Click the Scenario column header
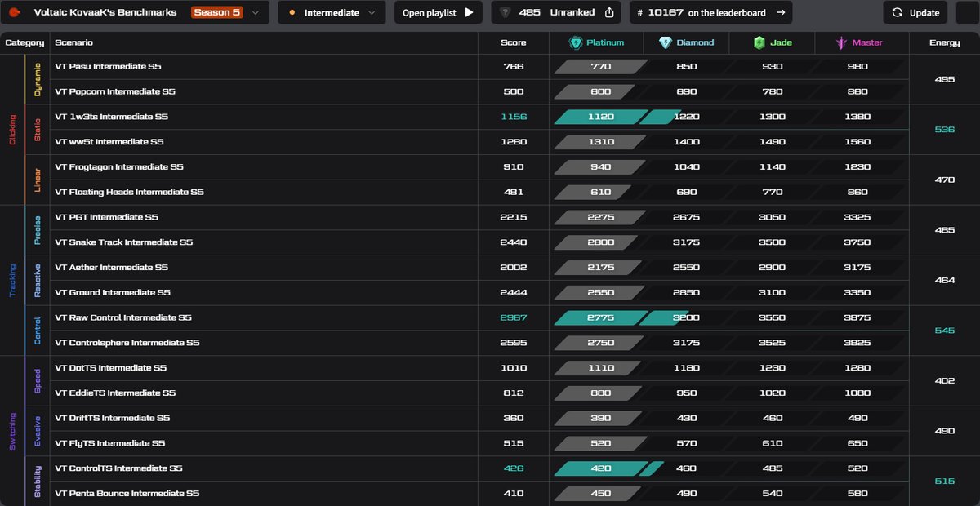 coord(73,42)
